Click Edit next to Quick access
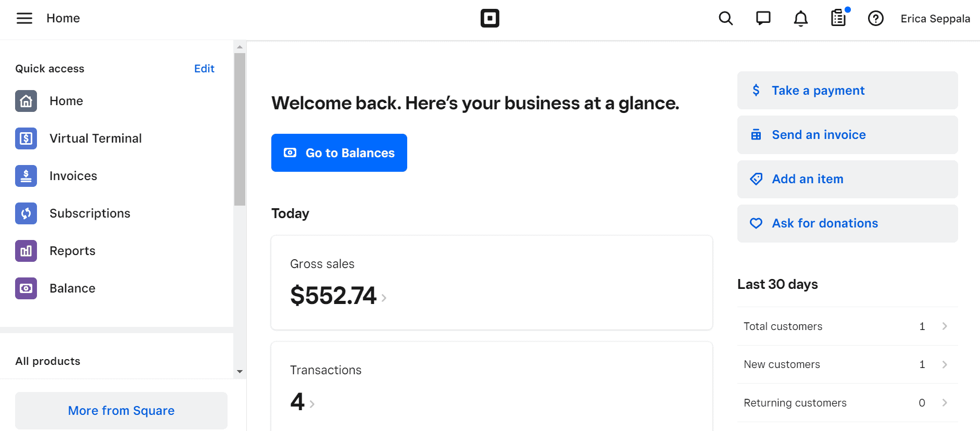980x431 pixels. [x=204, y=69]
